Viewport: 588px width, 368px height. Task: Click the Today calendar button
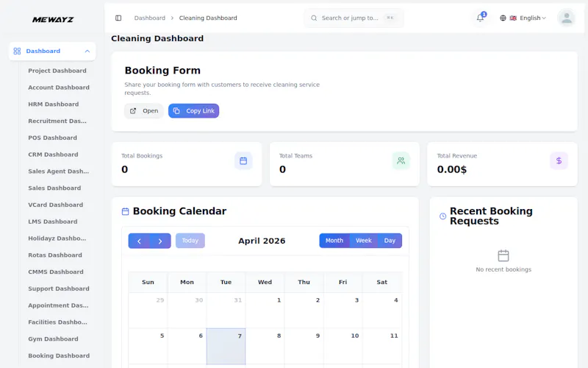point(190,241)
